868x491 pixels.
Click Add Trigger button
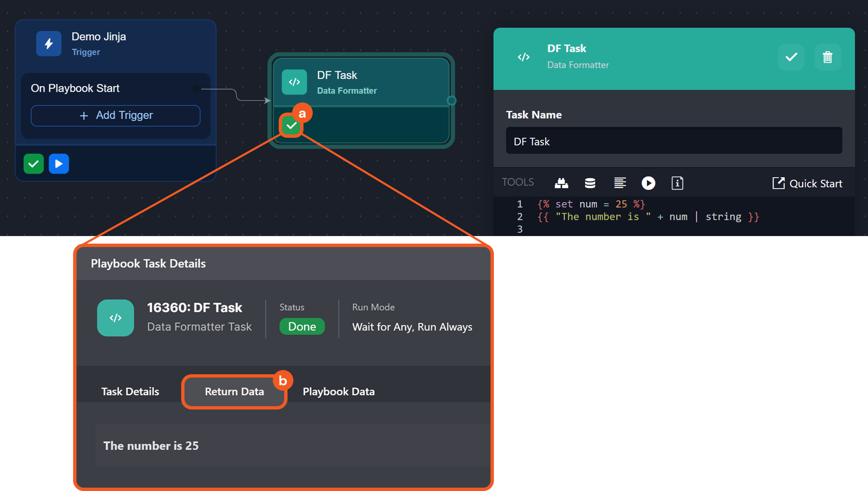tap(116, 116)
